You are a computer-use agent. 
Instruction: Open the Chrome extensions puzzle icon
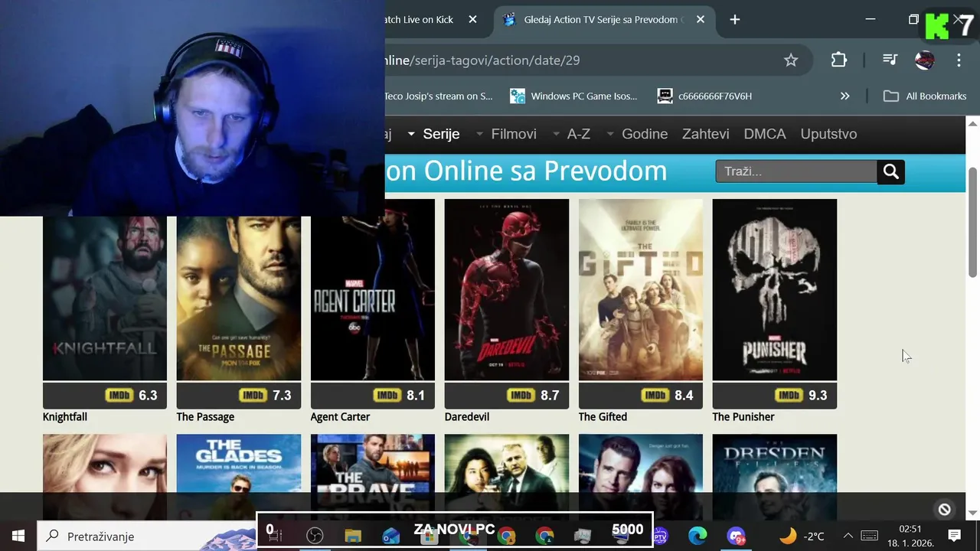tap(839, 60)
